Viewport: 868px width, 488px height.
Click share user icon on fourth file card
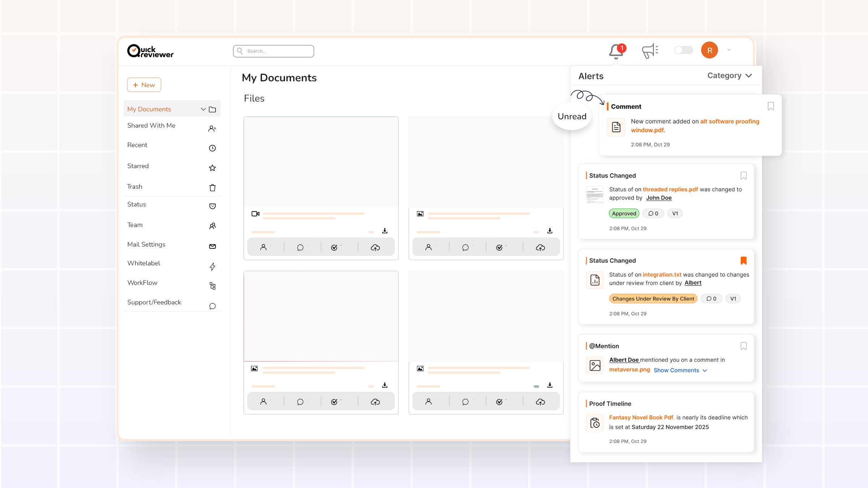coord(429,402)
